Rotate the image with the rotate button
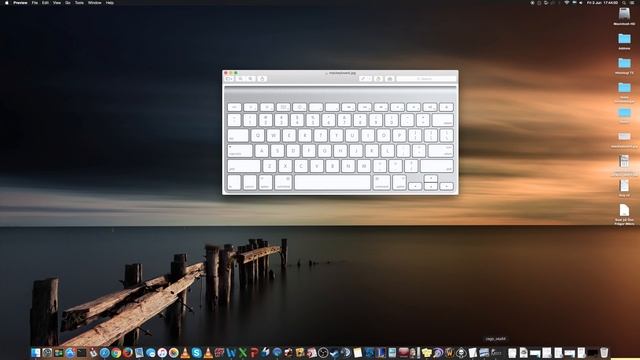Viewport: 640px width, 360px height. pos(378,79)
